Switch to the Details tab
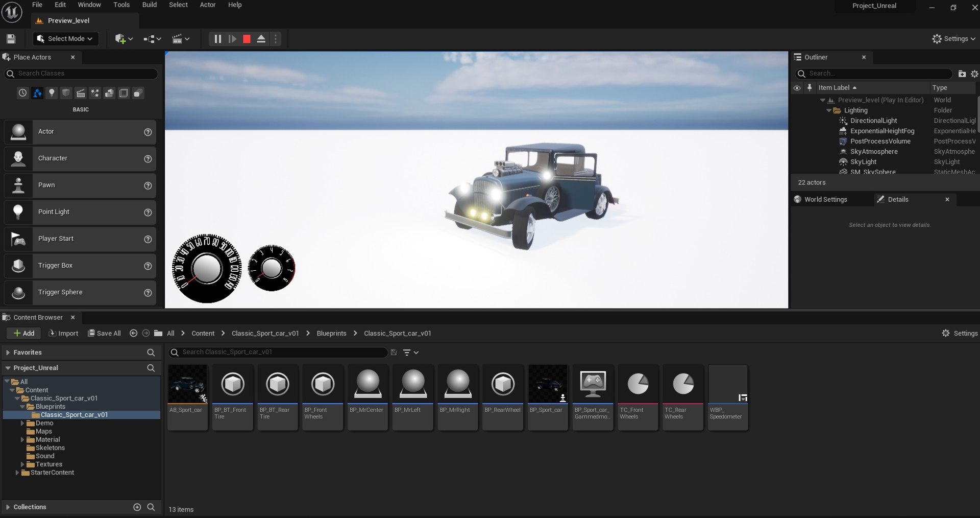The image size is (980, 518). [x=898, y=200]
